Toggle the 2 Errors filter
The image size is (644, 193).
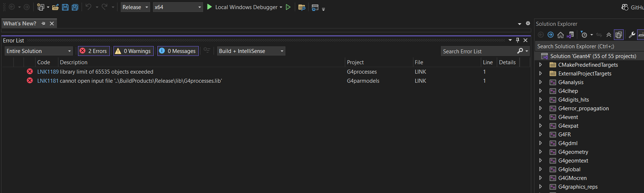(x=94, y=51)
